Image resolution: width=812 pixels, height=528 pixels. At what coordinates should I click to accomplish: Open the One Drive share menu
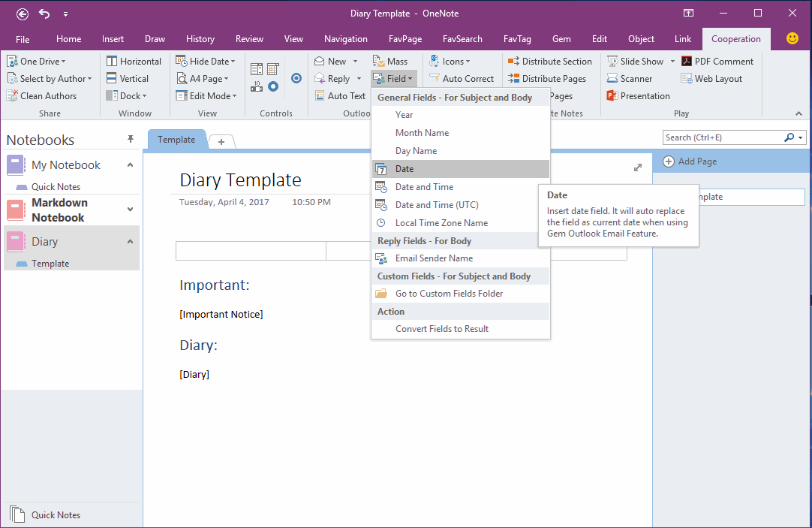click(36, 61)
